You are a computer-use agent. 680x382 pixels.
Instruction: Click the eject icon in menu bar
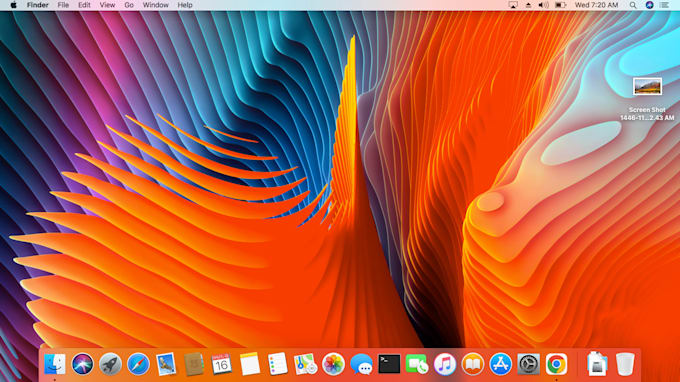tap(528, 5)
